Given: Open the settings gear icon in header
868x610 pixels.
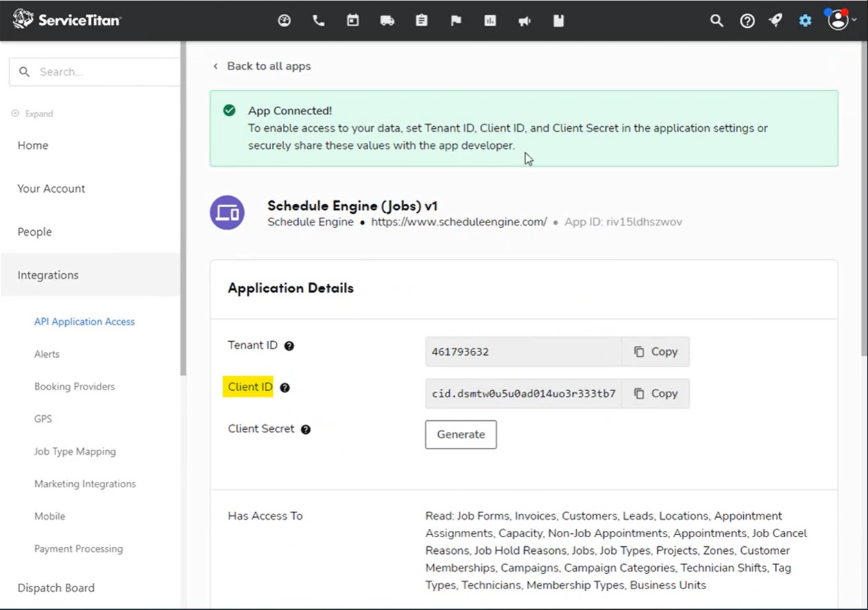Looking at the screenshot, I should click(x=805, y=21).
